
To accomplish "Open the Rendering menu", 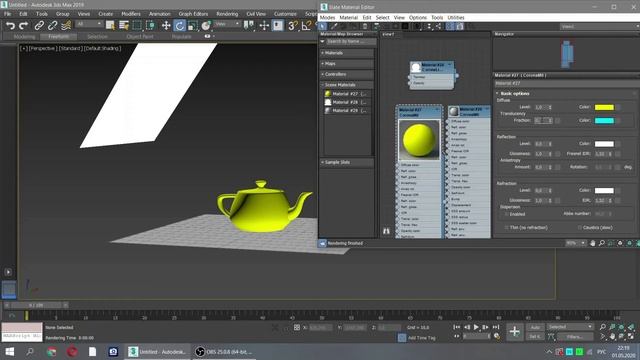I will (227, 14).
